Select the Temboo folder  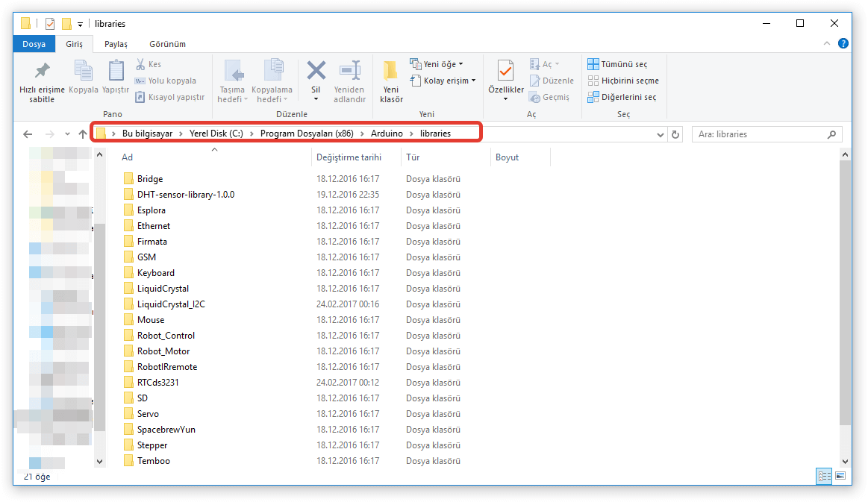(x=153, y=460)
